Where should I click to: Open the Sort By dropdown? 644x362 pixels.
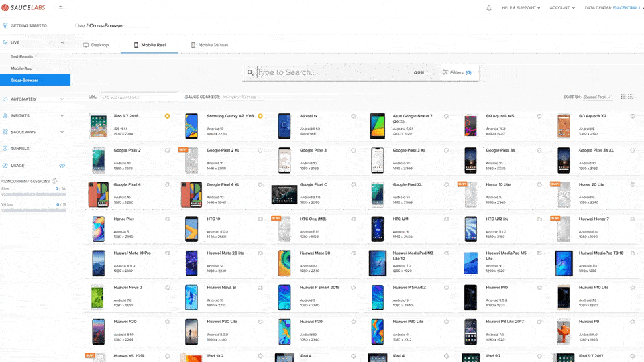(597, 97)
